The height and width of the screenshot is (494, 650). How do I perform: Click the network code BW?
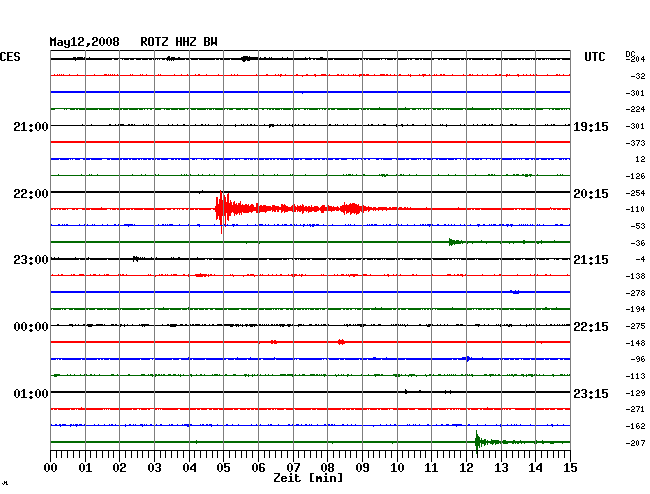210,42
